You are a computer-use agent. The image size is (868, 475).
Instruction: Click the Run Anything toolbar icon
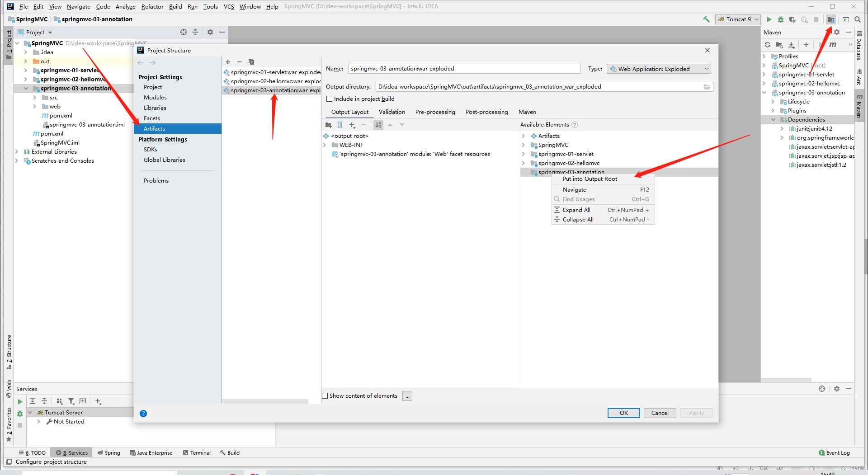click(x=846, y=19)
